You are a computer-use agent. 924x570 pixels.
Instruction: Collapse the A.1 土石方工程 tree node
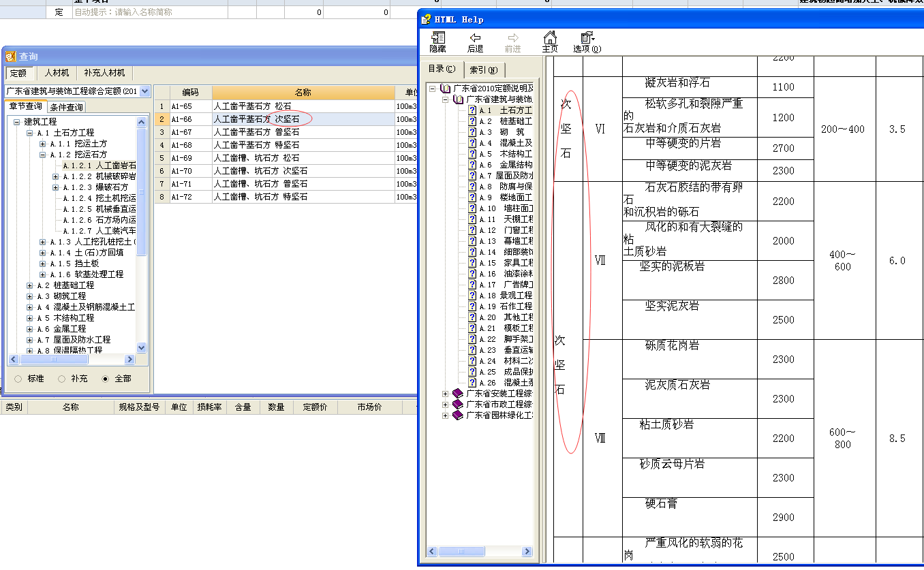tap(30, 133)
